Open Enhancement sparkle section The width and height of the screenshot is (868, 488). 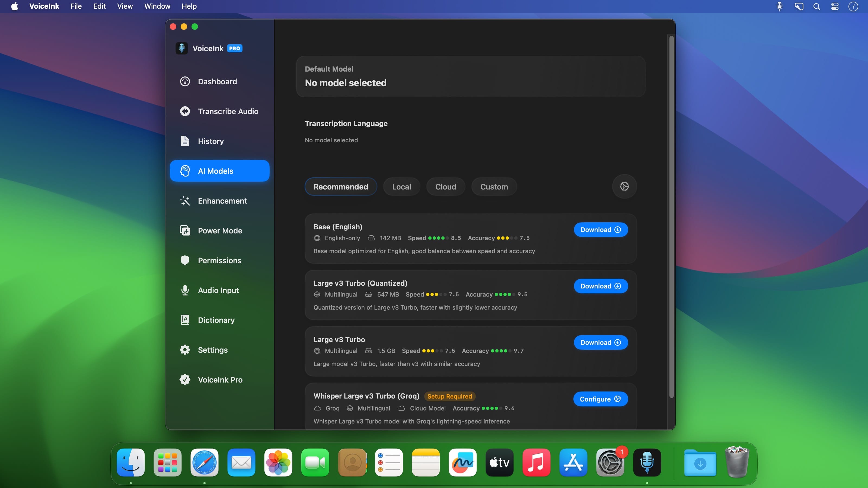[222, 201]
